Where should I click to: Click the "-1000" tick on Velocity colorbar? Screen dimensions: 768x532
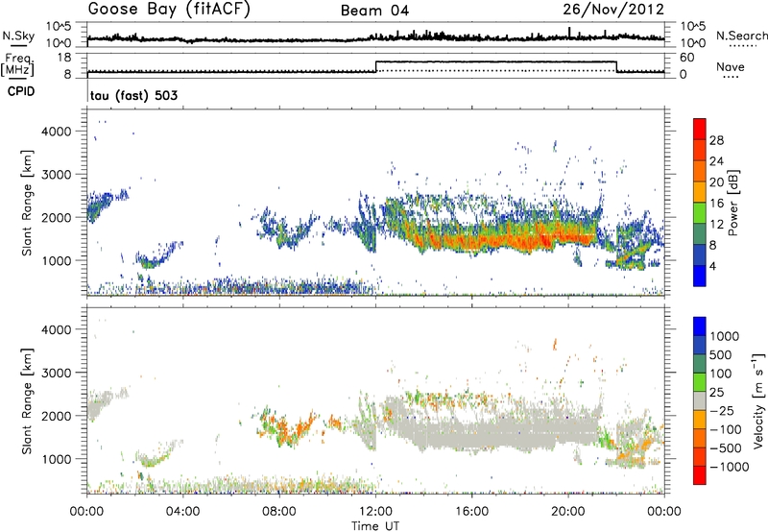[x=730, y=467]
